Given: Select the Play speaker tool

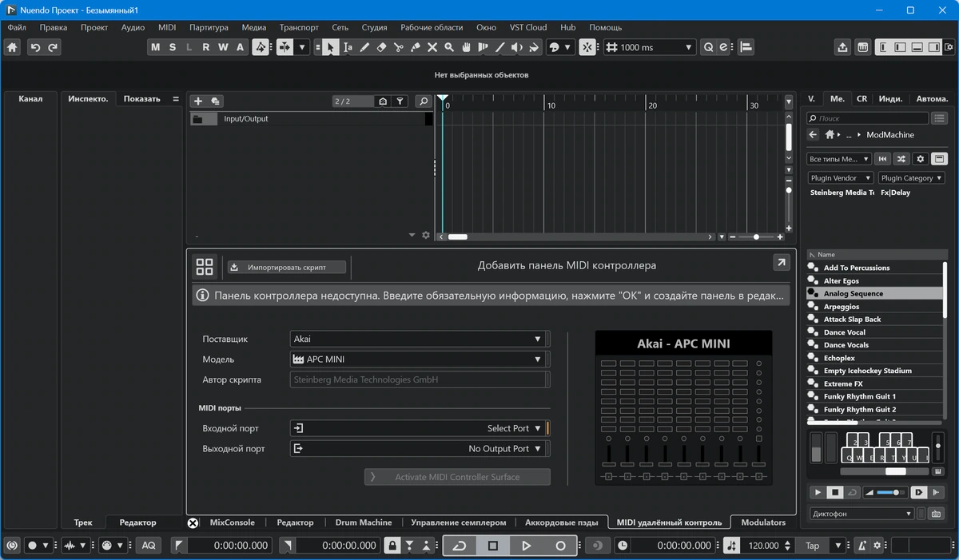Looking at the screenshot, I should (517, 47).
